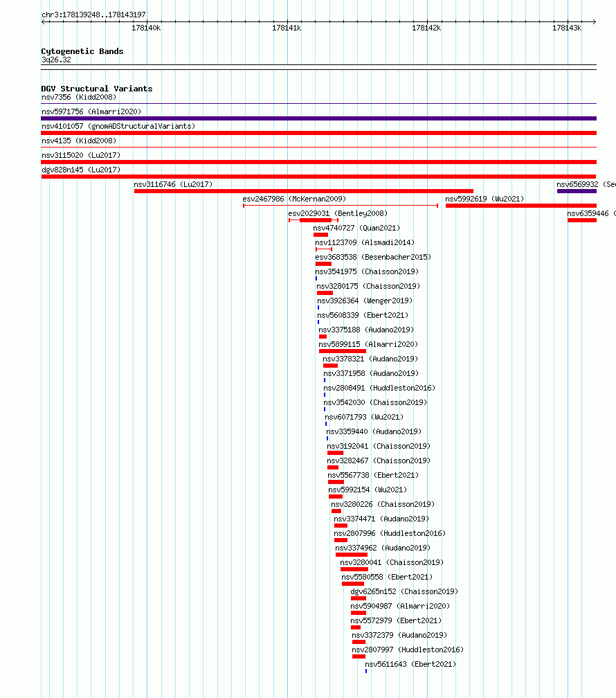Open nsv3192041 (Chaisson2019) label

click(x=379, y=446)
